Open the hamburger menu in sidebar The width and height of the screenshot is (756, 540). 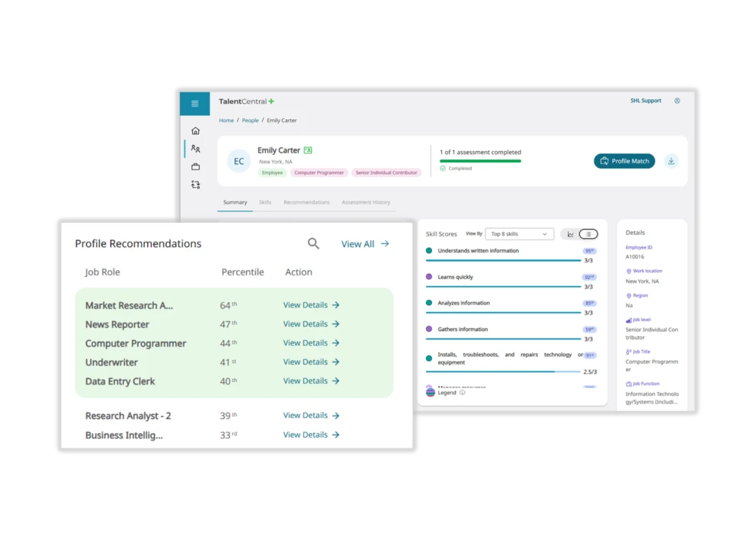pyautogui.click(x=194, y=104)
